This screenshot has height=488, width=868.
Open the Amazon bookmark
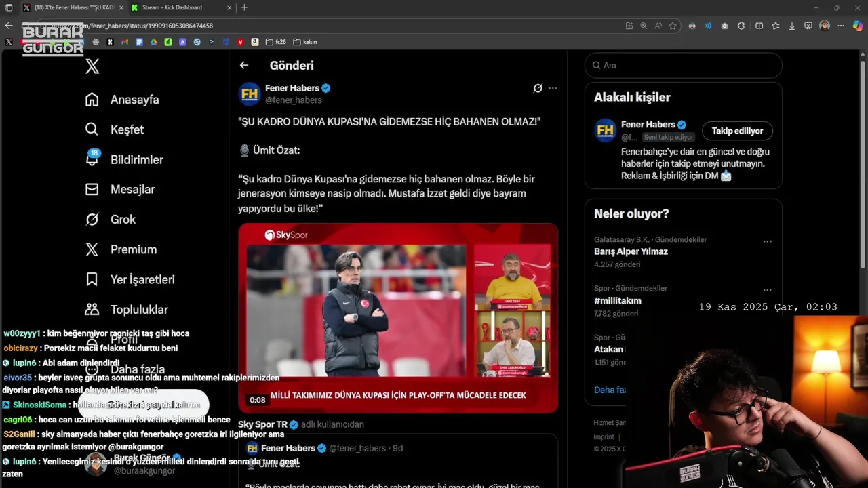tap(255, 42)
